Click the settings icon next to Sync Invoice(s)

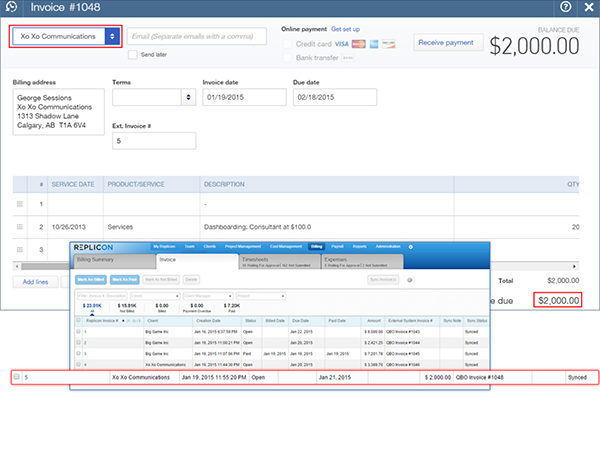409,280
